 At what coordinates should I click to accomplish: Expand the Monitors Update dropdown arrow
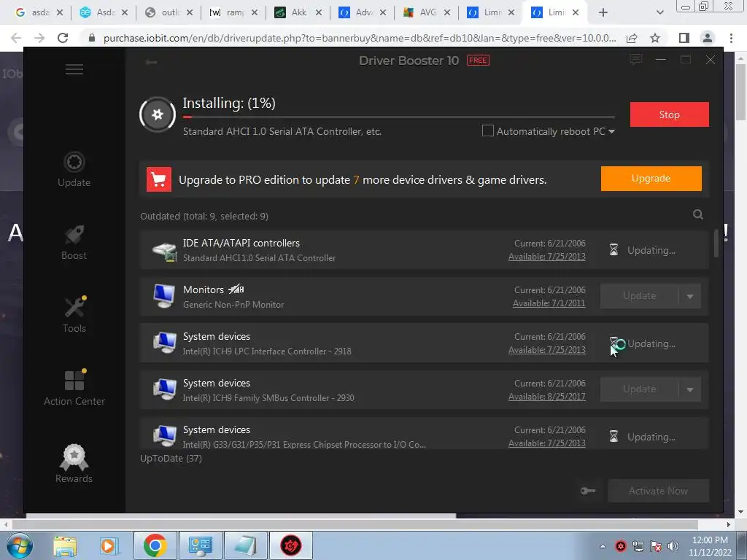(690, 296)
